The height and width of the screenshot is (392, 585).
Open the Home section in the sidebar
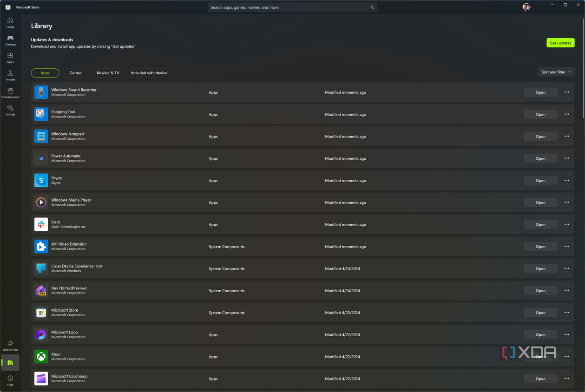click(x=10, y=23)
